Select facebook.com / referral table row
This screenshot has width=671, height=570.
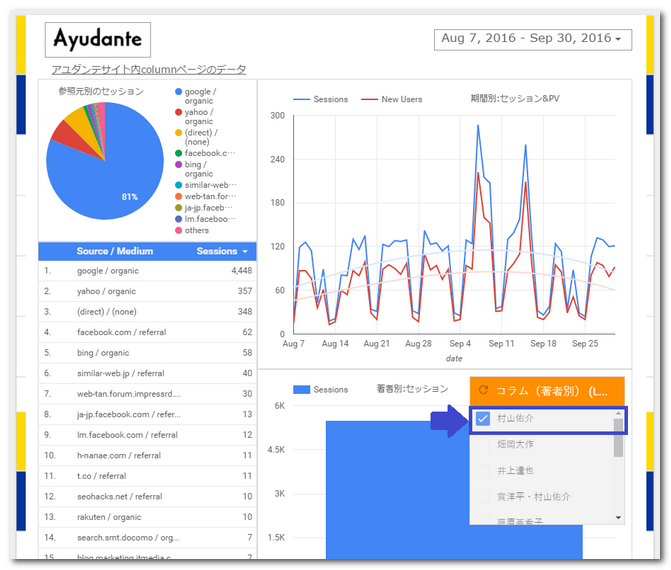click(x=148, y=332)
